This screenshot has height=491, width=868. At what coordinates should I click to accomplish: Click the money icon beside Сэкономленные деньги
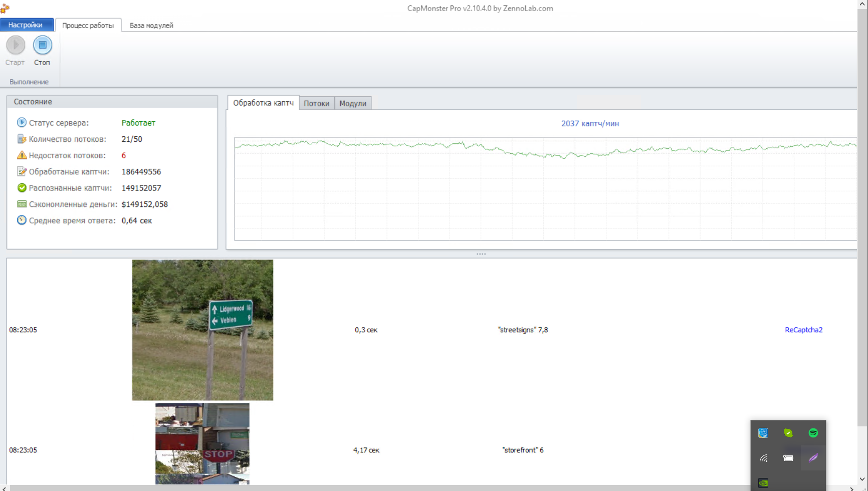[x=22, y=204]
